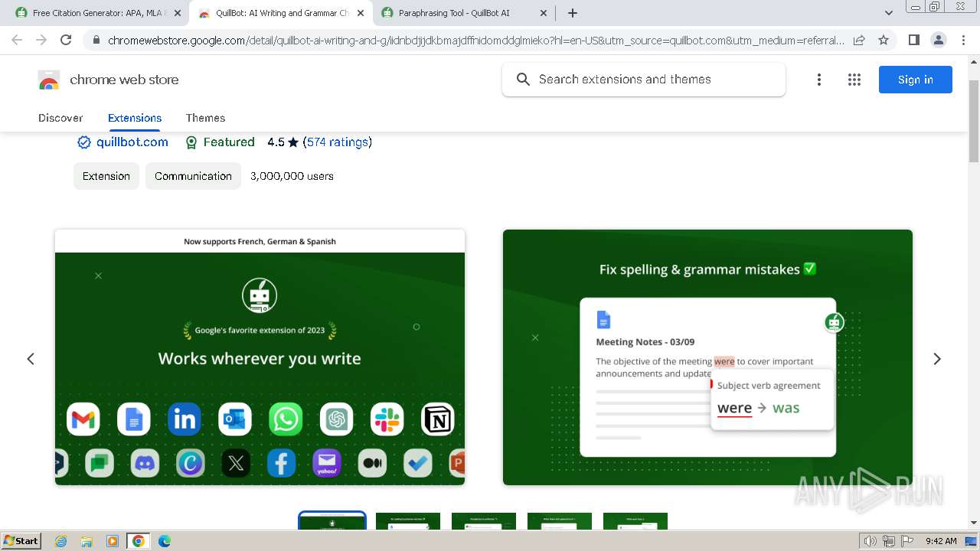Click the Google Docs icon in the screenshot
This screenshot has width=980, height=551.
(133, 419)
